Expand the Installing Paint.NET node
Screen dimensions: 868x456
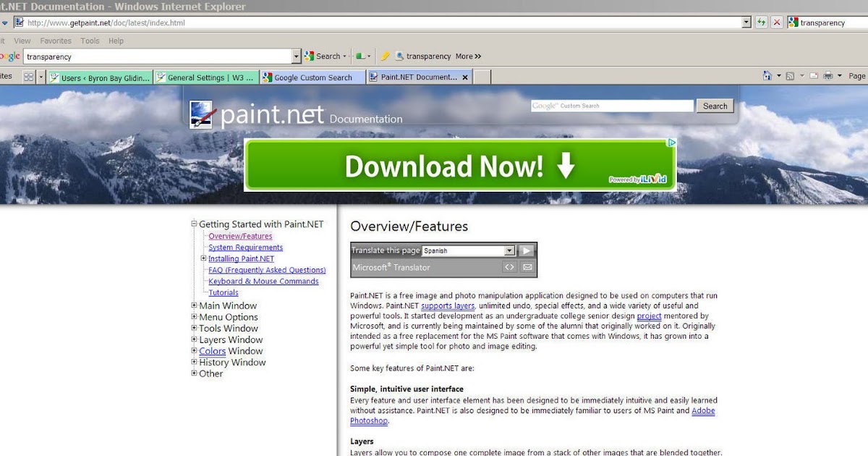tap(204, 258)
